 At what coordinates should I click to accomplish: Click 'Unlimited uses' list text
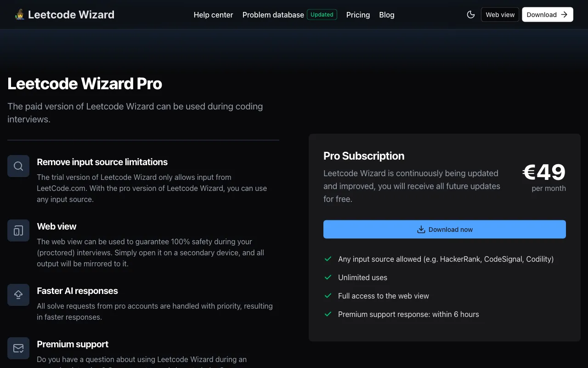point(362,277)
